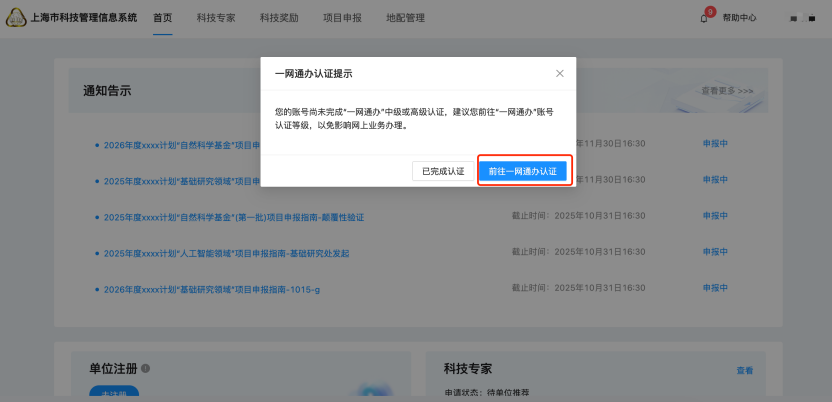Click the info icon beside 单位注册

tap(146, 369)
